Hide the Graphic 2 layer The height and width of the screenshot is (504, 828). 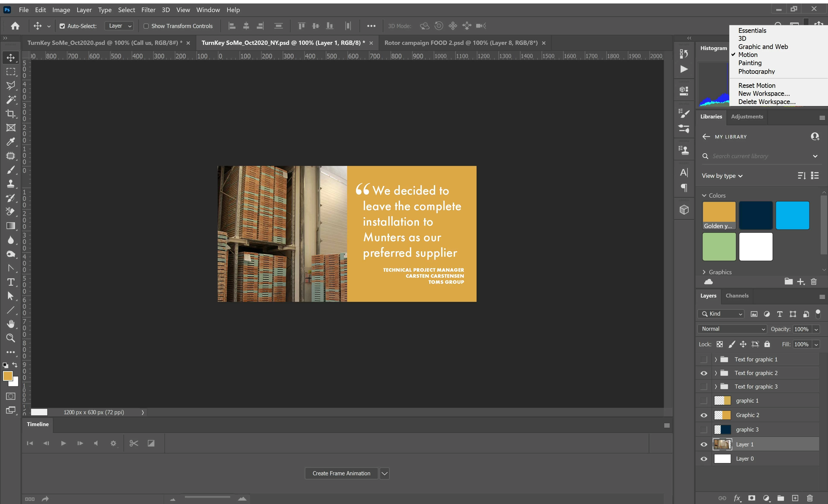pyautogui.click(x=704, y=415)
